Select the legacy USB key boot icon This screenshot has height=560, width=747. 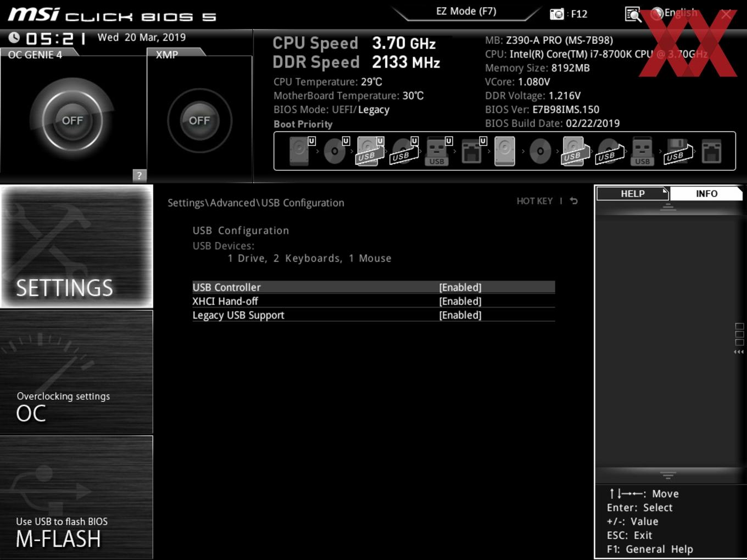[x=643, y=151]
